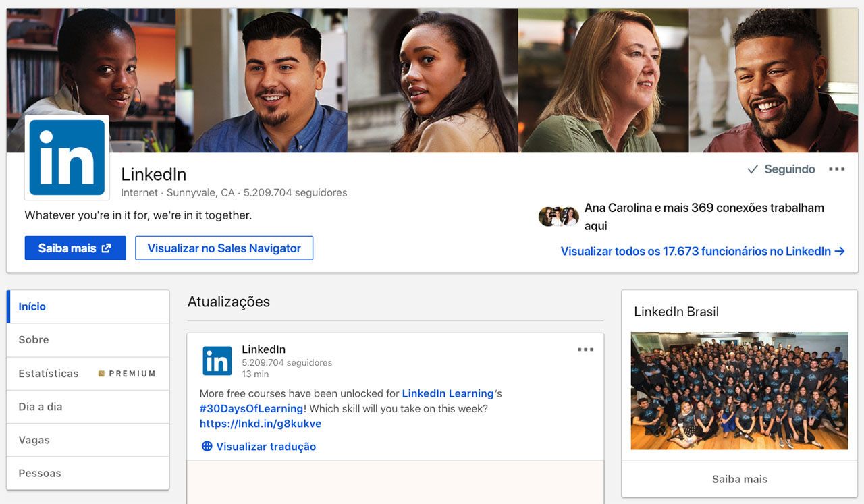Click Visualizar no Sales Navigator

(224, 248)
